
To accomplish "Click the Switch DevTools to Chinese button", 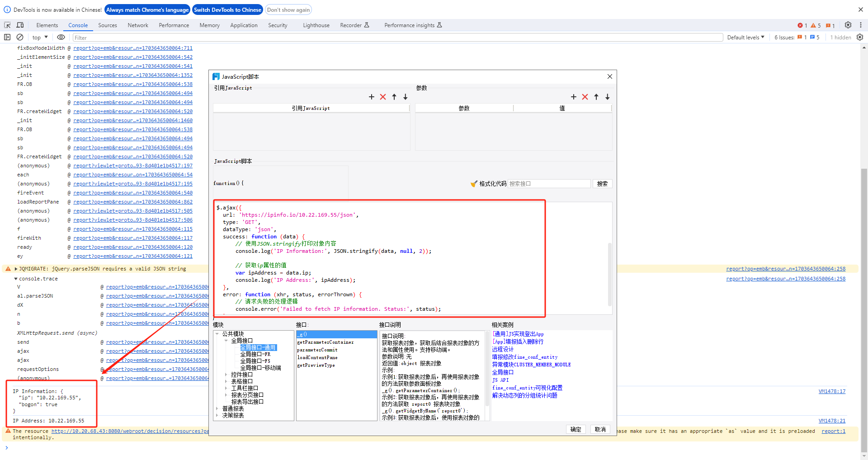I will 227,10.
